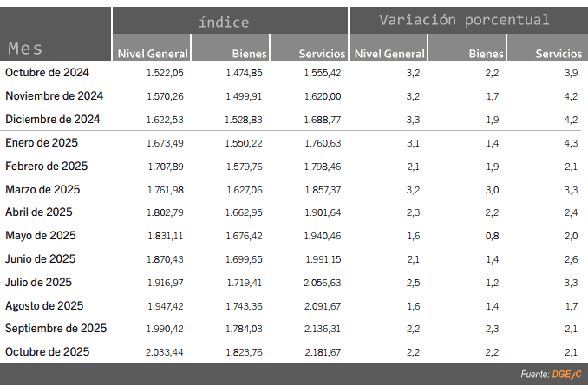This screenshot has width=588, height=392.
Task: Click Bienes header under índice
Action: click(x=250, y=54)
